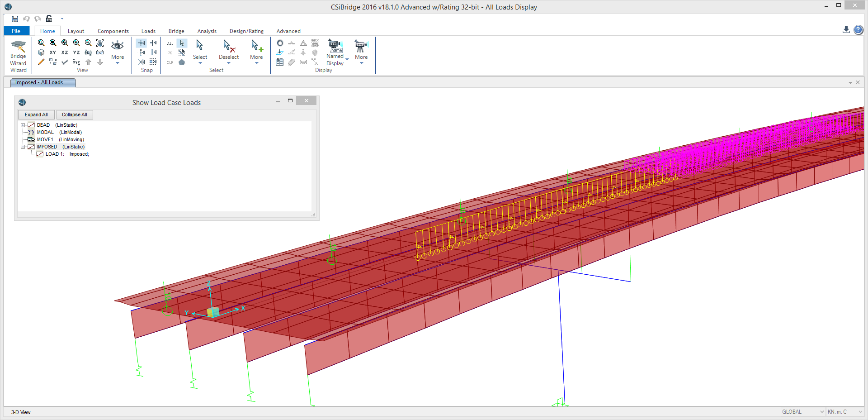This screenshot has height=420, width=868.
Task: Click the save disk icon
Action: click(15, 19)
